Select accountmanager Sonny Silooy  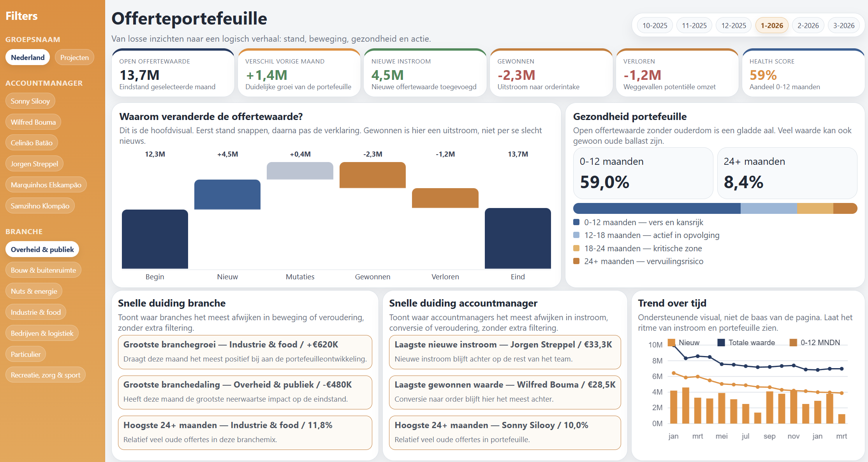pyautogui.click(x=30, y=101)
